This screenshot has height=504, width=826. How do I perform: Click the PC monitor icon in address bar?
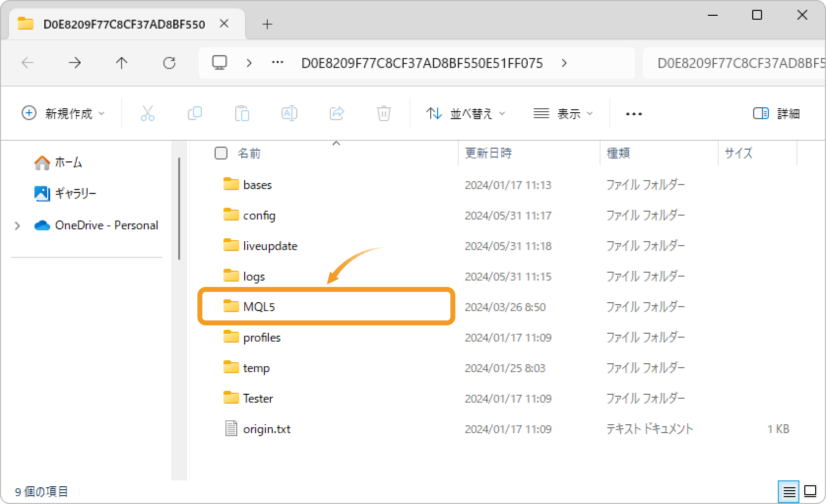(x=220, y=63)
